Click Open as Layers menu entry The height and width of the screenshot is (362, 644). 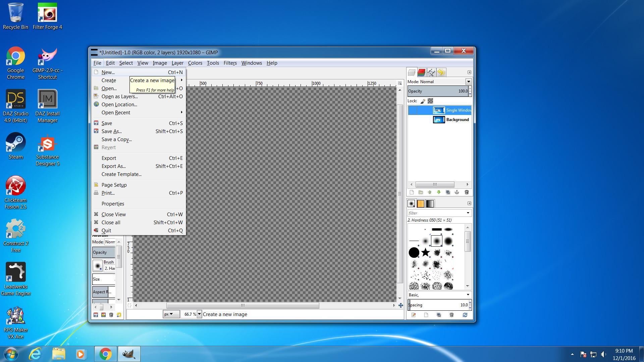tap(119, 97)
